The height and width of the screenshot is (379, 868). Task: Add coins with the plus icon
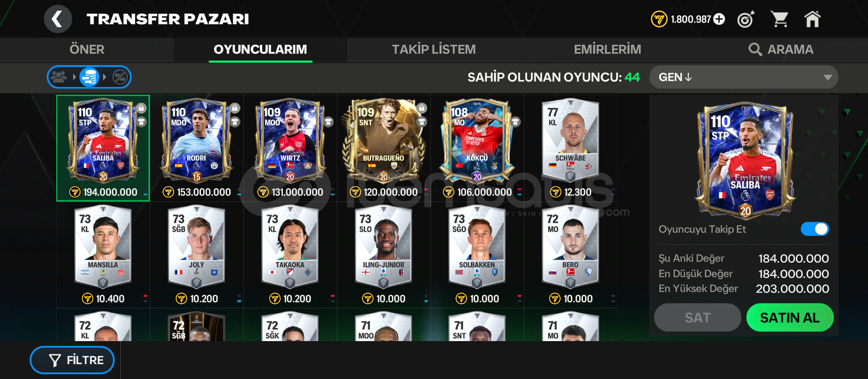pos(719,19)
